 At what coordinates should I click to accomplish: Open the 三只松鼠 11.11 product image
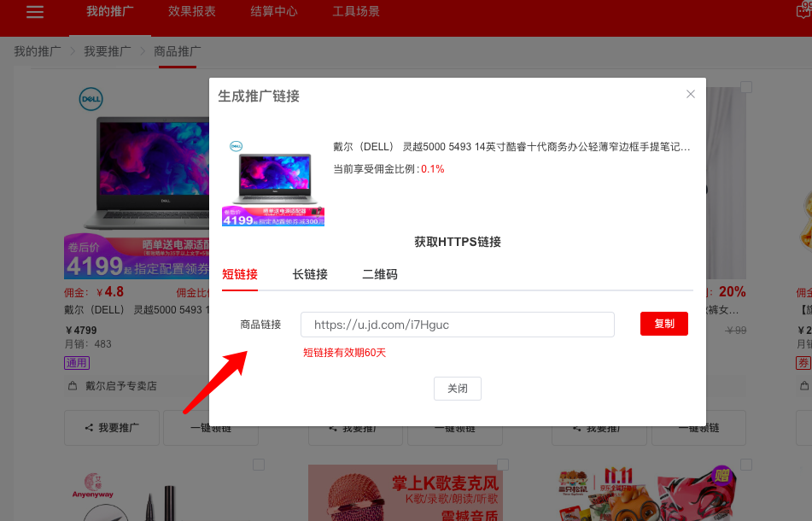648,493
